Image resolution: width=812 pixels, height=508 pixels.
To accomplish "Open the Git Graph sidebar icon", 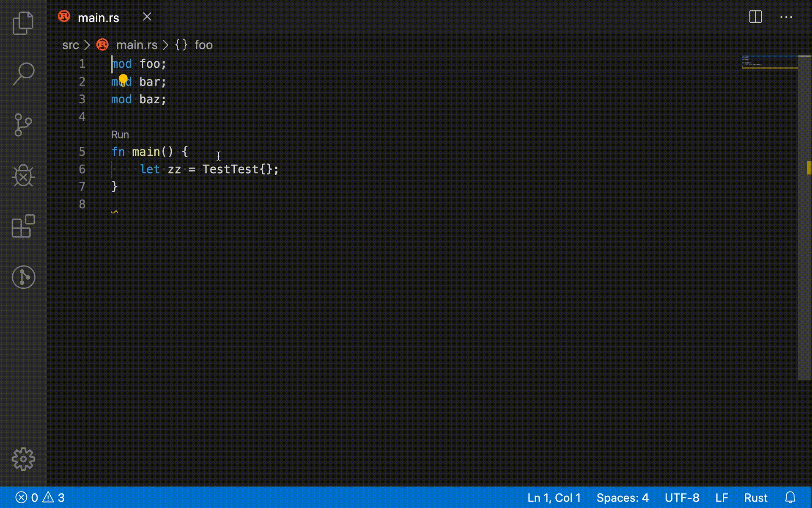I will click(x=23, y=277).
